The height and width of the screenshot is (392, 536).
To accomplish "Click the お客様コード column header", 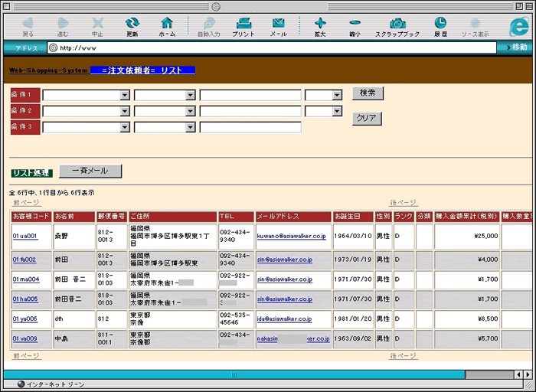I will pos(31,217).
